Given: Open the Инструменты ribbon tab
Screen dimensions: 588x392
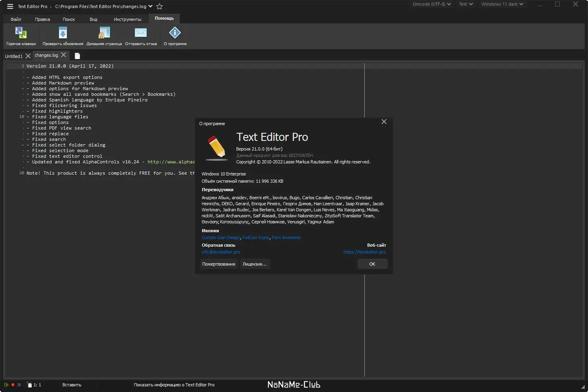Looking at the screenshot, I should coord(127,19).
